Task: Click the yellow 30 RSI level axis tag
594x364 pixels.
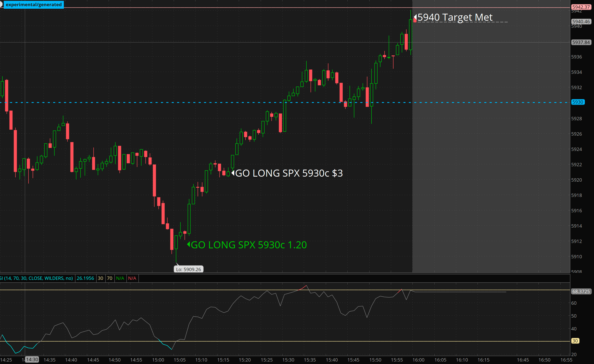Action: click(575, 341)
